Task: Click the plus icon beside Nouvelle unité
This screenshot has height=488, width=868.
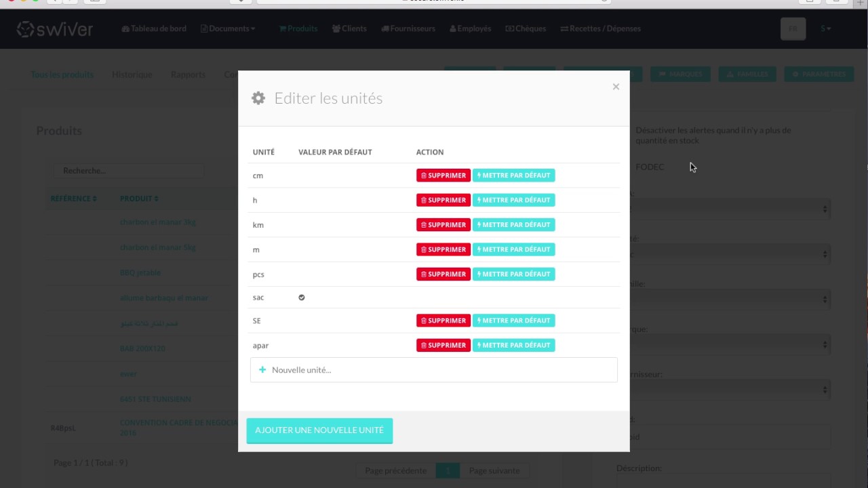Action: tap(262, 370)
